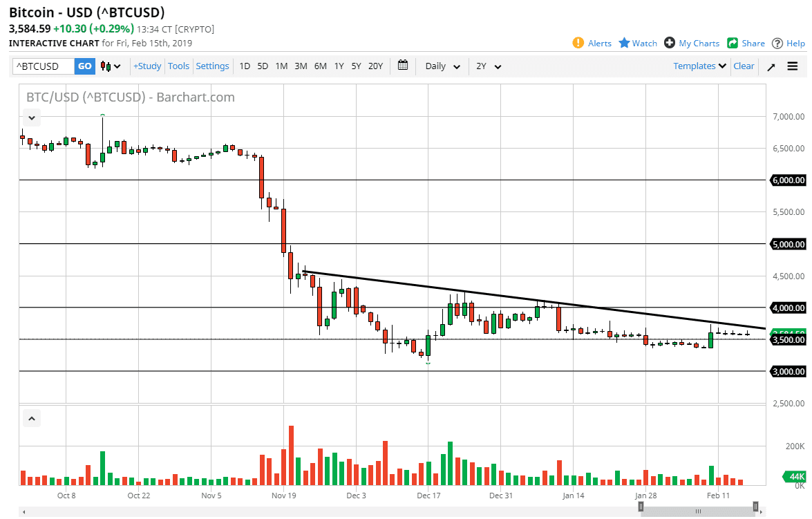Screen dimensions: 812x519
Task: Click the calendar date range icon
Action: [403, 66]
